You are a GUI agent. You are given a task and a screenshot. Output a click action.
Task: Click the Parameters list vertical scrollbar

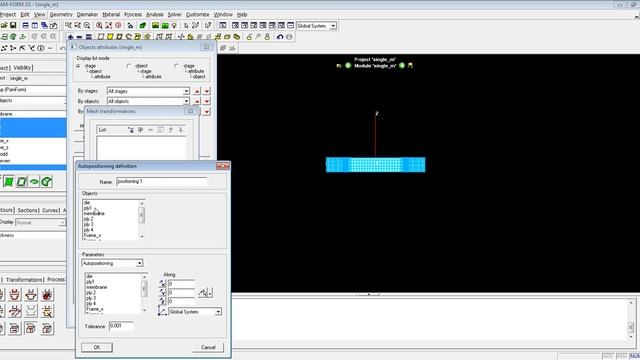[144, 293]
